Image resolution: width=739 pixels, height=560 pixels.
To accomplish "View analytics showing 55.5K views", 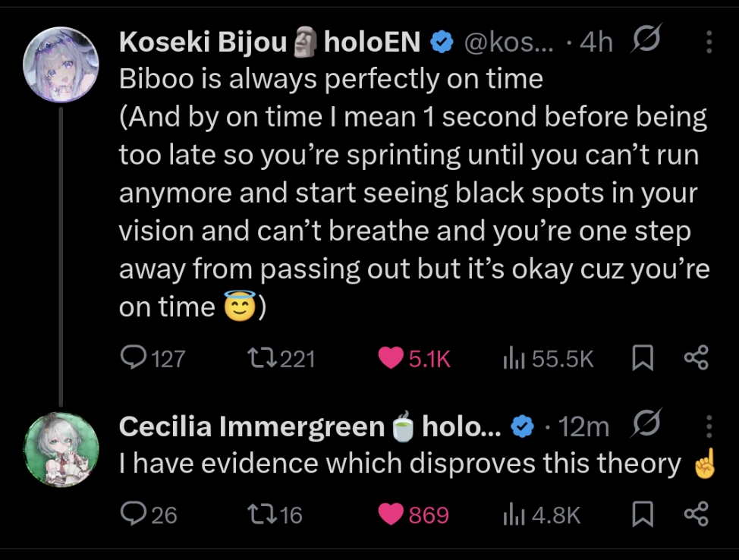I will [548, 358].
